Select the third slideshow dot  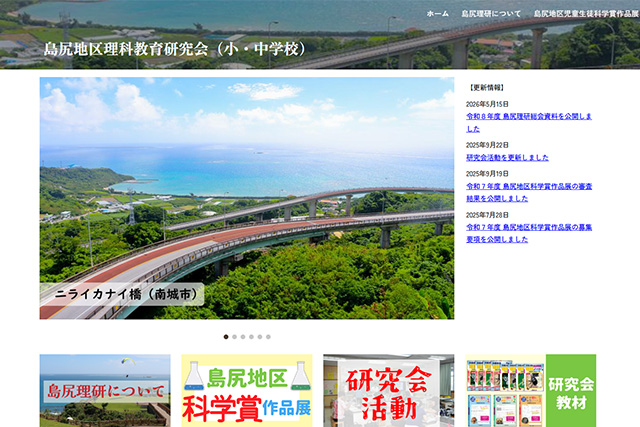click(243, 337)
